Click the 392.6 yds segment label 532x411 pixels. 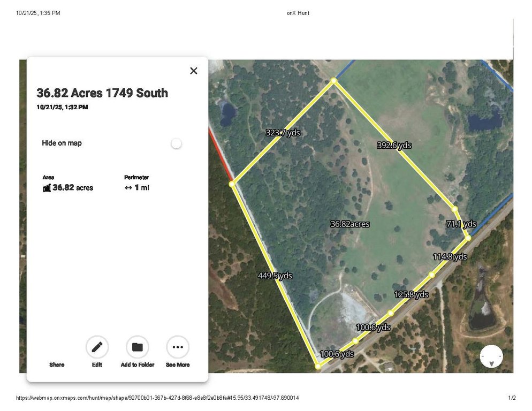[x=394, y=145]
